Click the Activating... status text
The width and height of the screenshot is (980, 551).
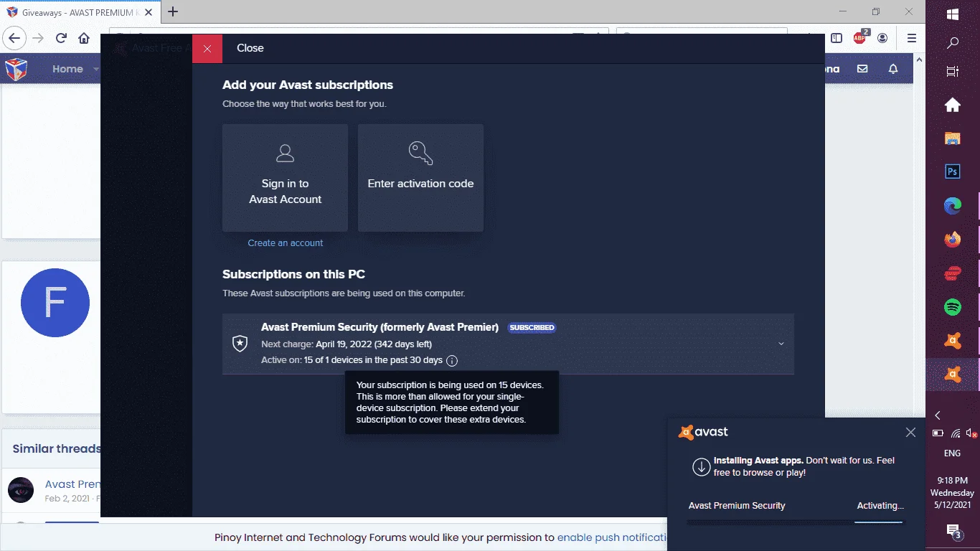[880, 506]
